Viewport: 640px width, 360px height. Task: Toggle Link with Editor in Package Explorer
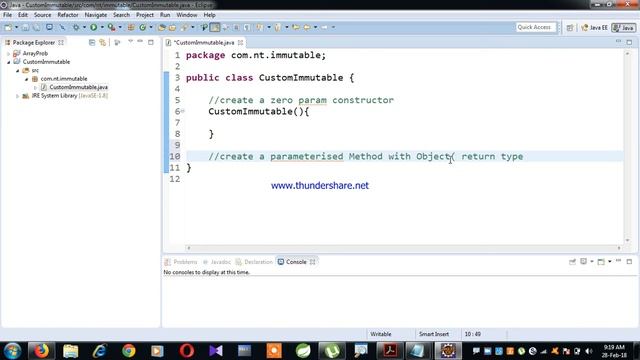tap(102, 42)
